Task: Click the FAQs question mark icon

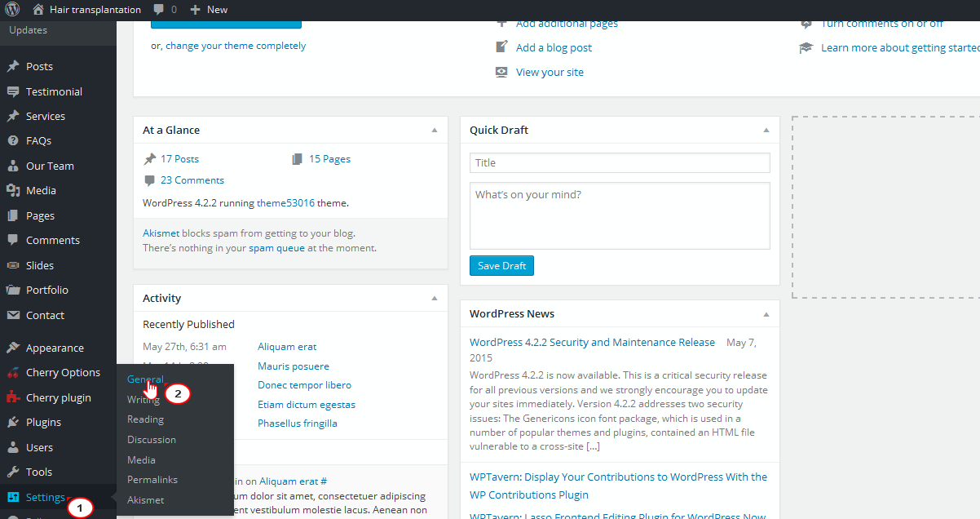Action: coord(12,140)
